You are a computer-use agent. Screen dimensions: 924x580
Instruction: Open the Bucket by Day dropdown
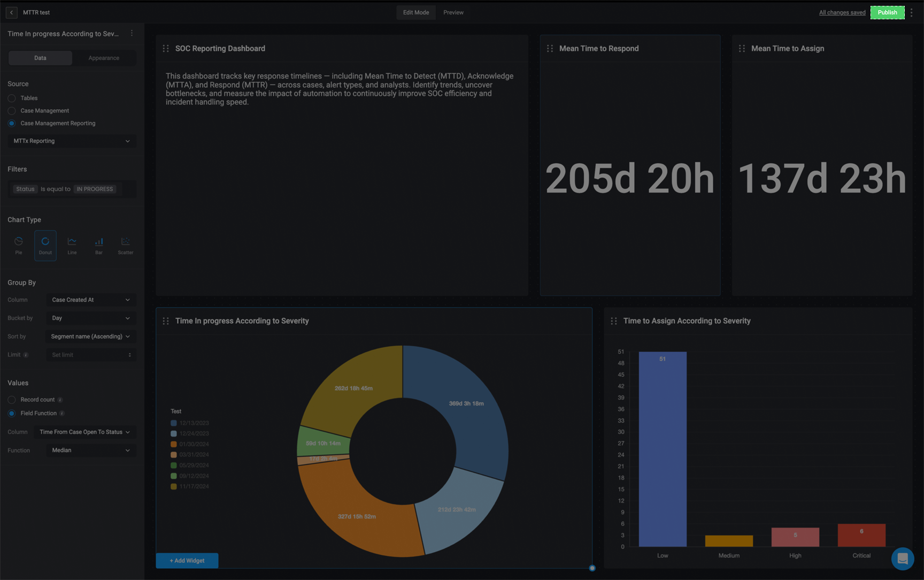click(91, 318)
